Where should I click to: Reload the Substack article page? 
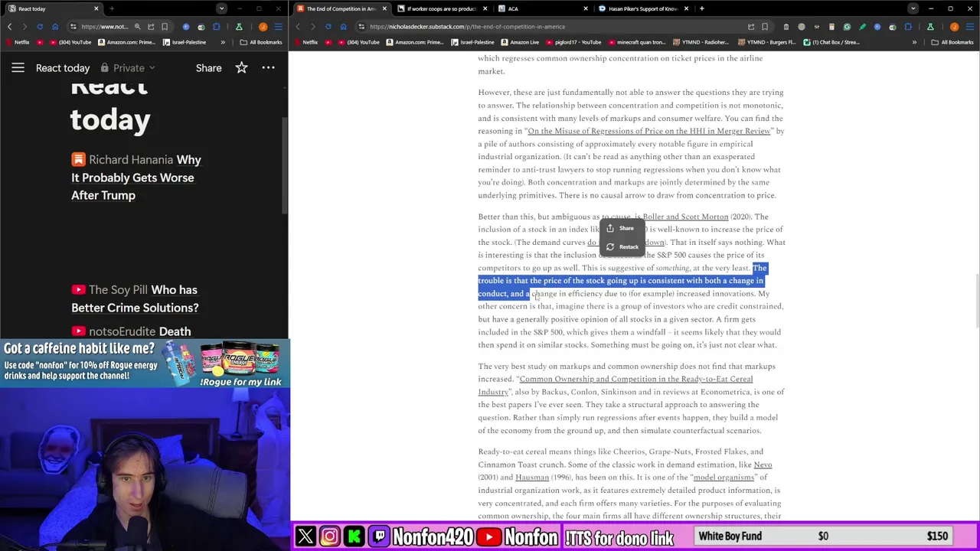328,27
